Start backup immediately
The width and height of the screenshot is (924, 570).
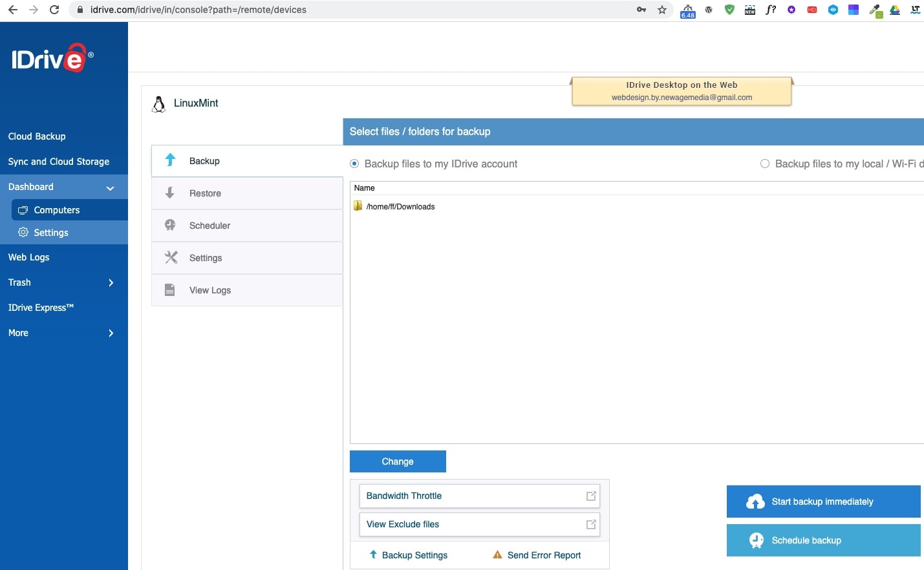tap(822, 501)
